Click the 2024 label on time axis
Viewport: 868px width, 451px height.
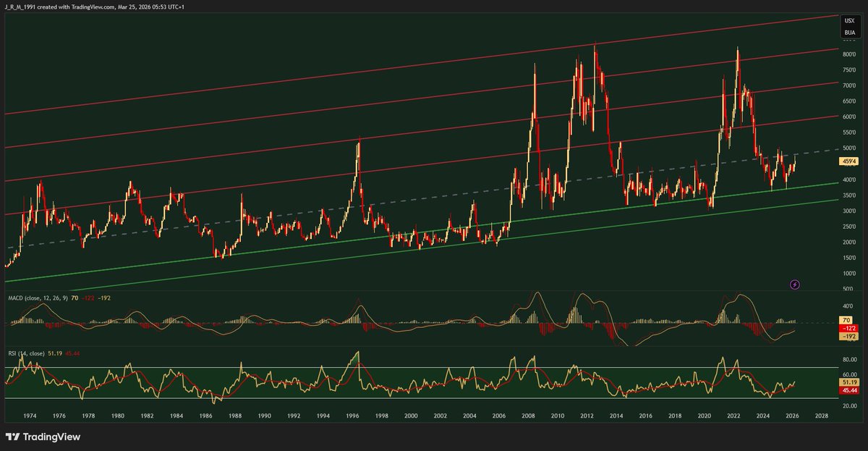point(763,417)
